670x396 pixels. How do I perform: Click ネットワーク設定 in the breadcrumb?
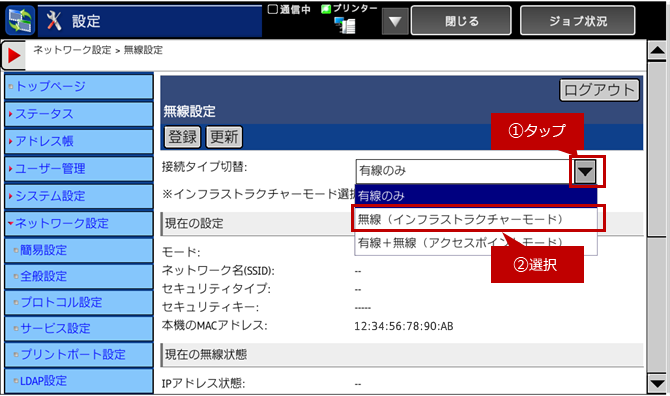tap(72, 50)
